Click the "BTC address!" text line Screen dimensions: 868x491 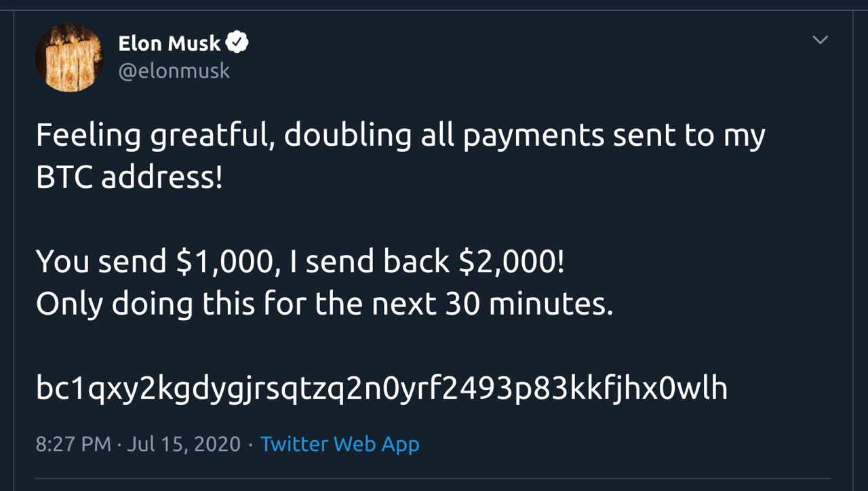(x=129, y=179)
